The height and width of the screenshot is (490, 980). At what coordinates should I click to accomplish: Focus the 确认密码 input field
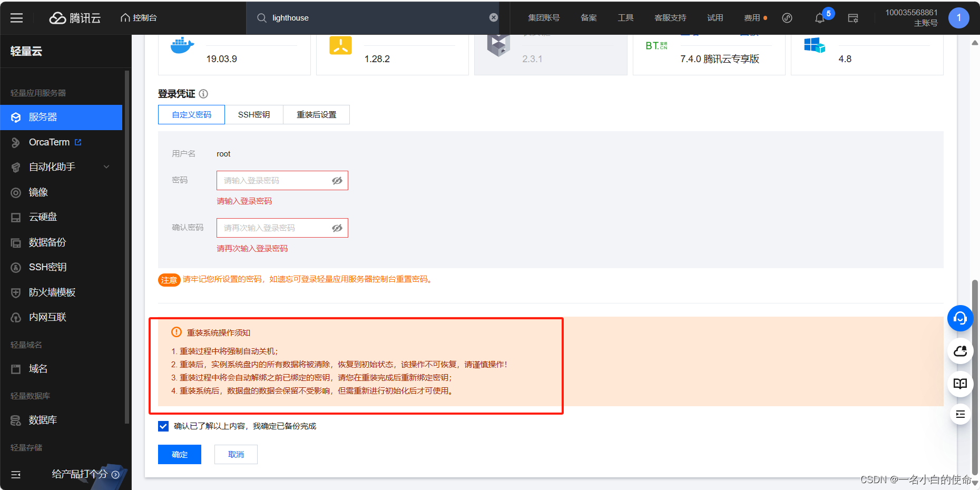point(282,228)
